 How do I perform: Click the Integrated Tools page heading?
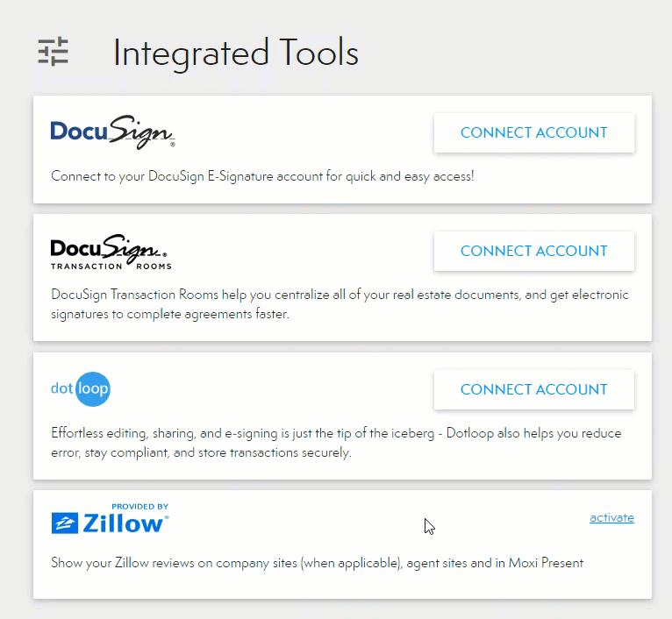click(x=235, y=53)
